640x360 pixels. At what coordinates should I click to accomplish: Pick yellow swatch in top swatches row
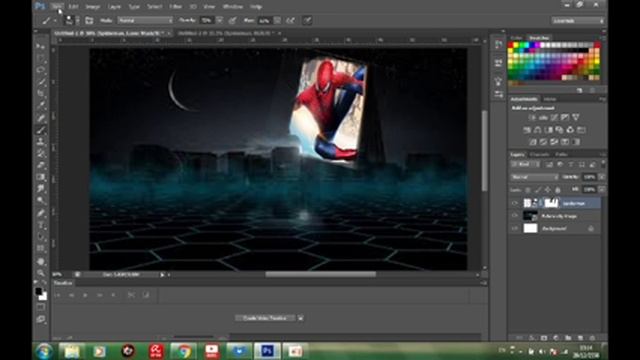coord(516,45)
